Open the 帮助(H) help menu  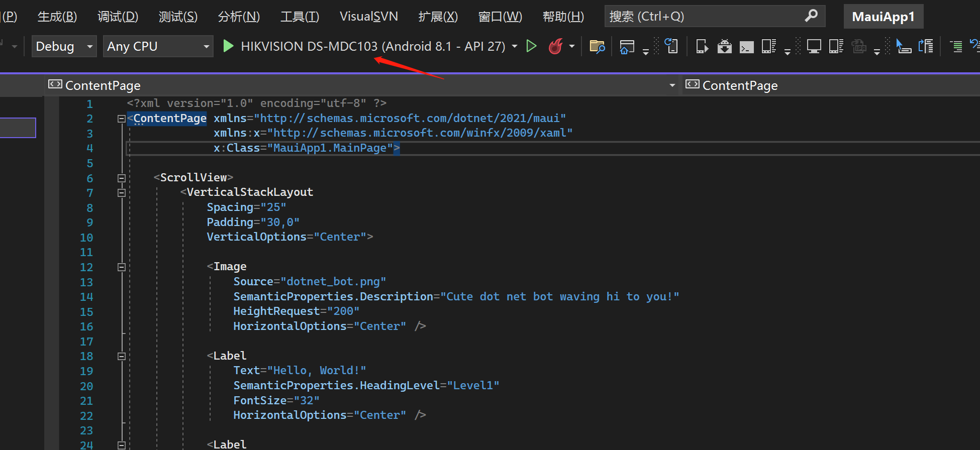tap(563, 17)
